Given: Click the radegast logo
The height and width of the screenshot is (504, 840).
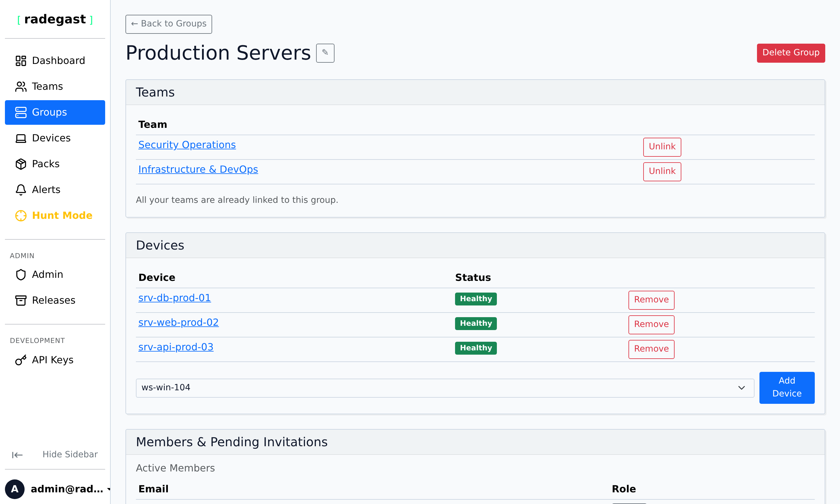Looking at the screenshot, I should pos(55,19).
